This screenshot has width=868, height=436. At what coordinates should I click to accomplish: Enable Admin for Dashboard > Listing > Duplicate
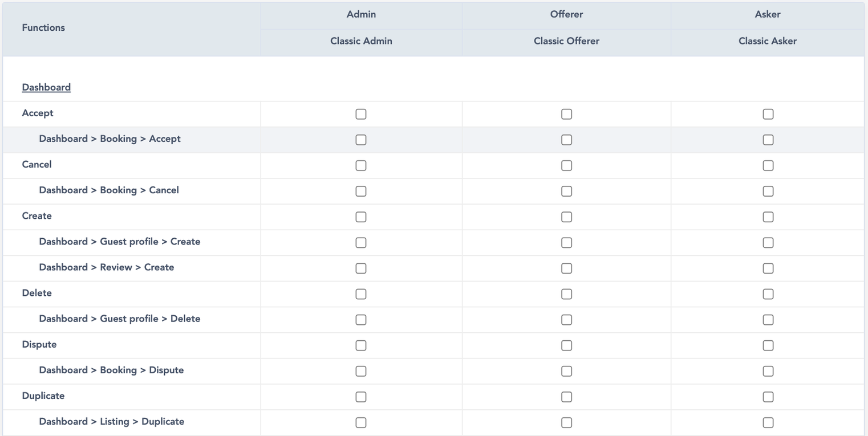[361, 422]
